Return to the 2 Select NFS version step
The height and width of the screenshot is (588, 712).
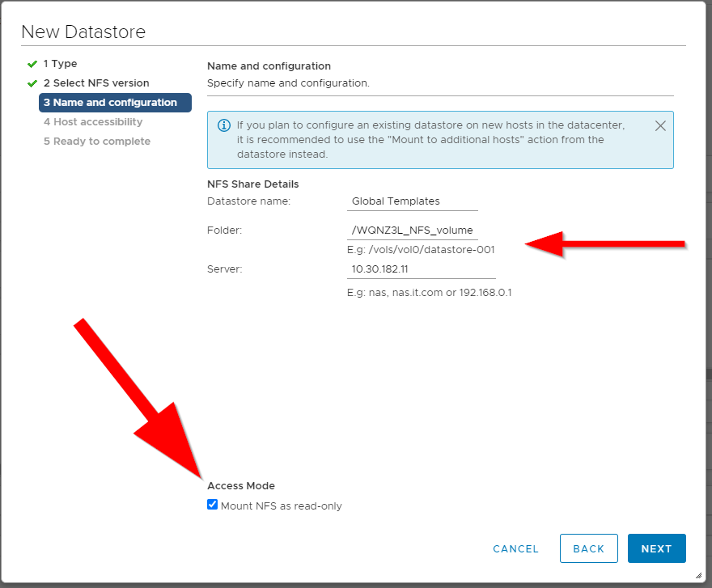tap(96, 83)
